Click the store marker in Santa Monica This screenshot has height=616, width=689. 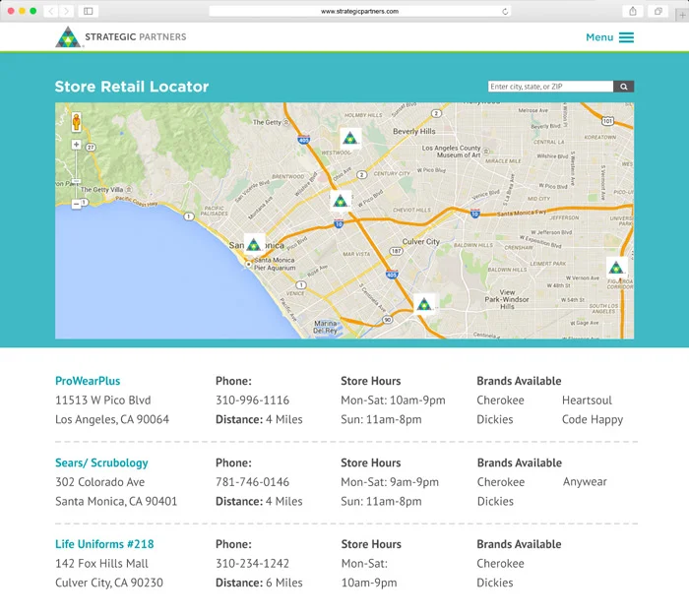254,244
